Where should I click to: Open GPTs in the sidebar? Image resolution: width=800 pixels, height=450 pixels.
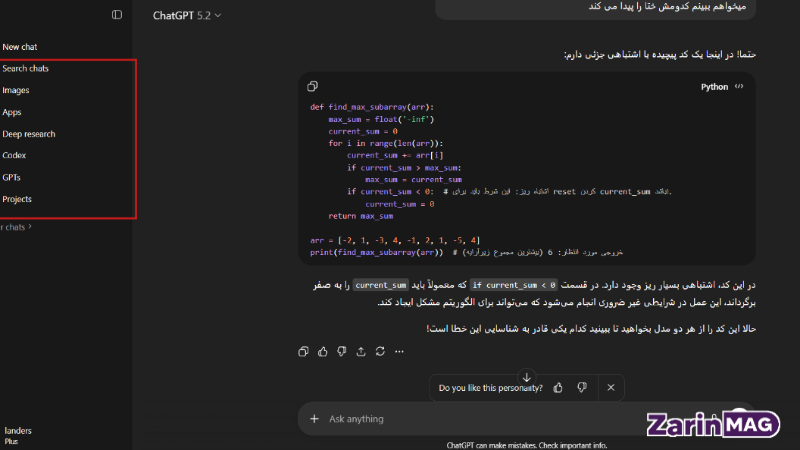[x=11, y=178]
